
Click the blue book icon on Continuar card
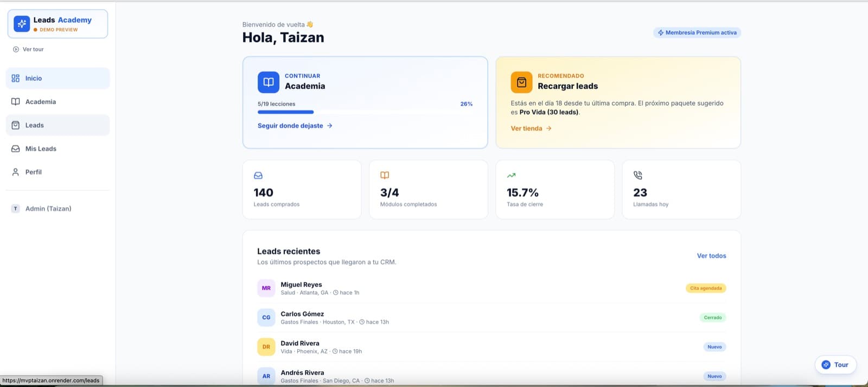[x=269, y=82]
